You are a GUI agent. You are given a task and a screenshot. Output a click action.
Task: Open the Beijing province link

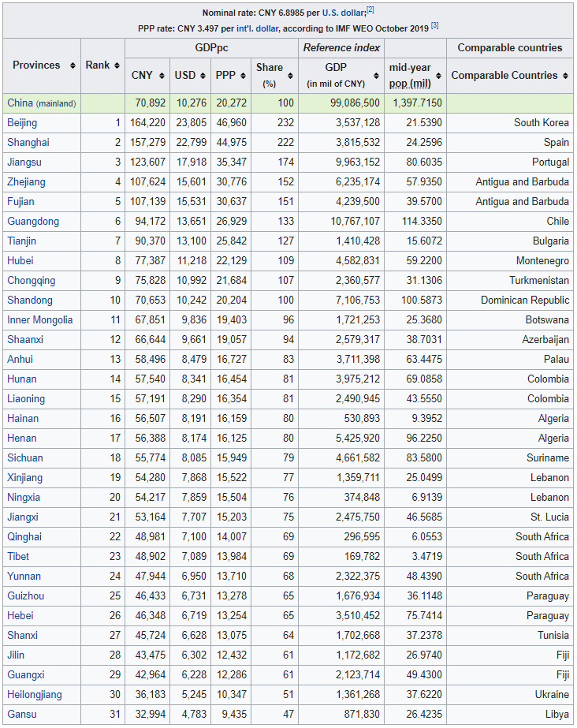[22, 123]
